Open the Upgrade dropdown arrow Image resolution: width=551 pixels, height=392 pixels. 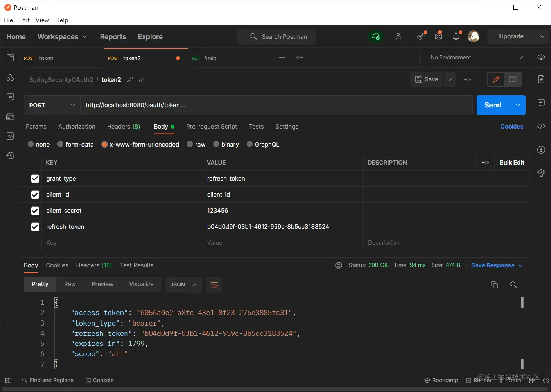tap(542, 36)
